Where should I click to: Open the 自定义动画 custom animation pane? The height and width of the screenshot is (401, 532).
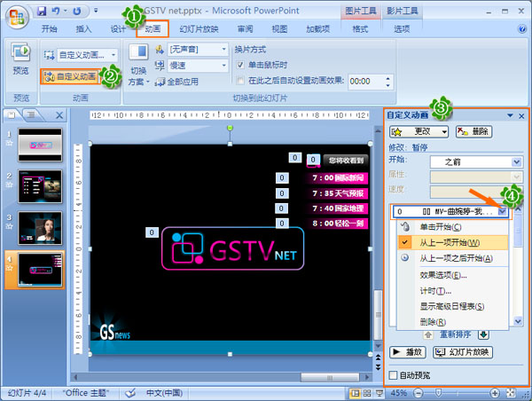tap(71, 76)
